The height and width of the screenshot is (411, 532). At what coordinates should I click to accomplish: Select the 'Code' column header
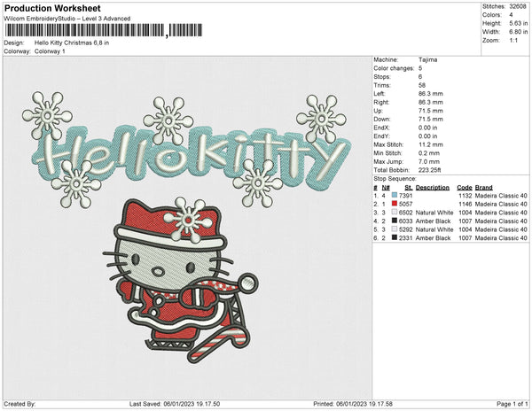465,188
